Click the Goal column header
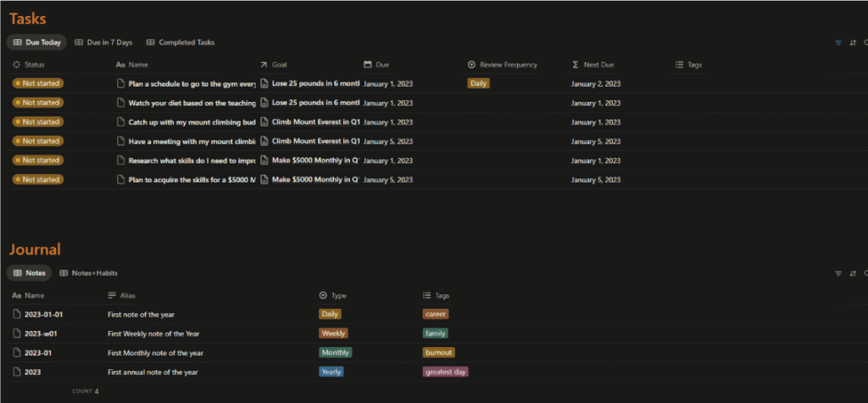The width and height of the screenshot is (868, 403). click(x=274, y=64)
